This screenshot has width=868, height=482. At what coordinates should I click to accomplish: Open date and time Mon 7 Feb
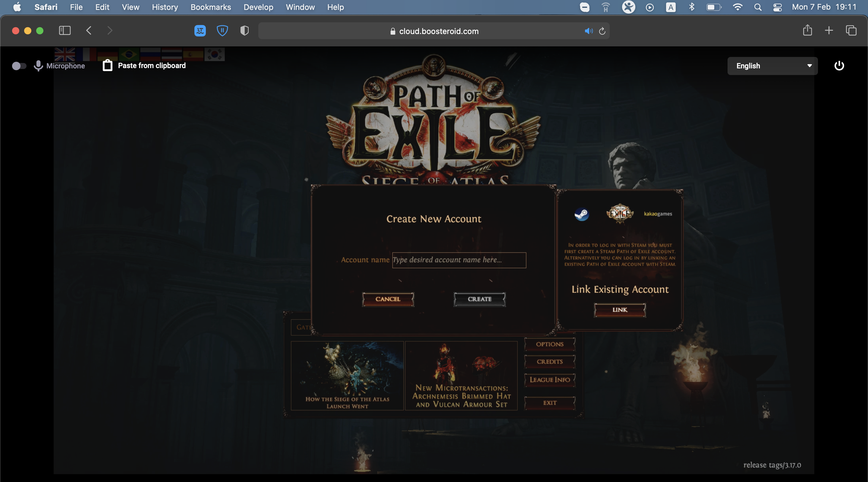pyautogui.click(x=824, y=7)
